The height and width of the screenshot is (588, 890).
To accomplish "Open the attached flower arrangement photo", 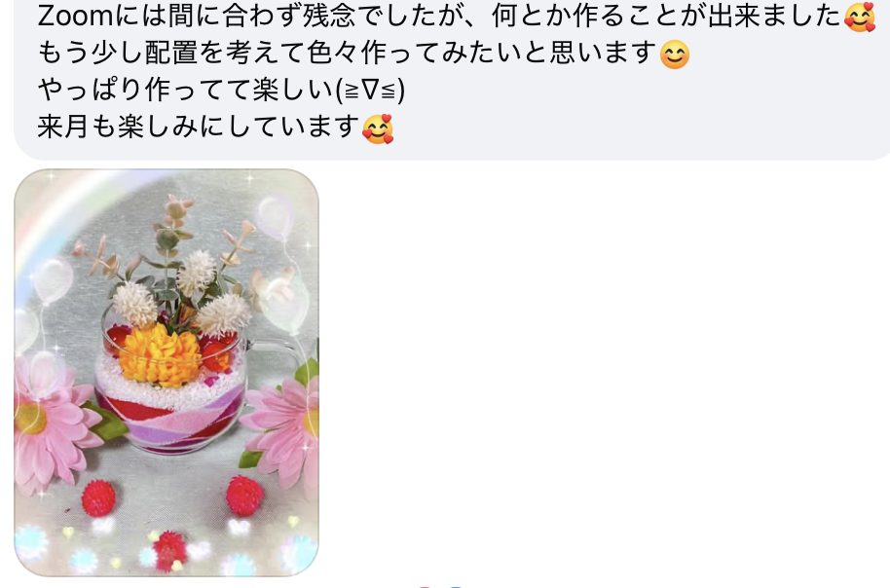I will click(167, 372).
